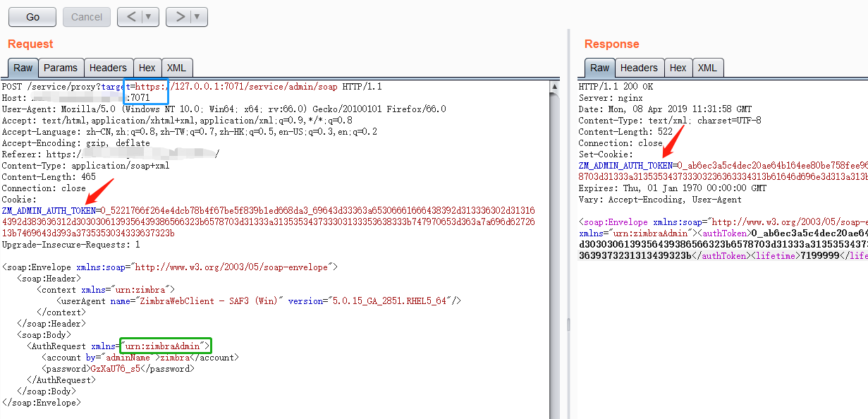Click the soap:Envelope opening tag in request

pos(170,267)
